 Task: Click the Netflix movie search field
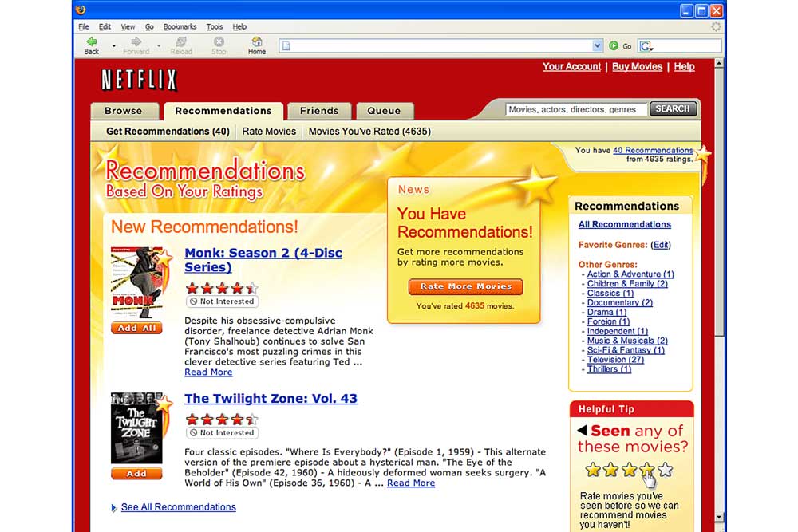click(576, 109)
